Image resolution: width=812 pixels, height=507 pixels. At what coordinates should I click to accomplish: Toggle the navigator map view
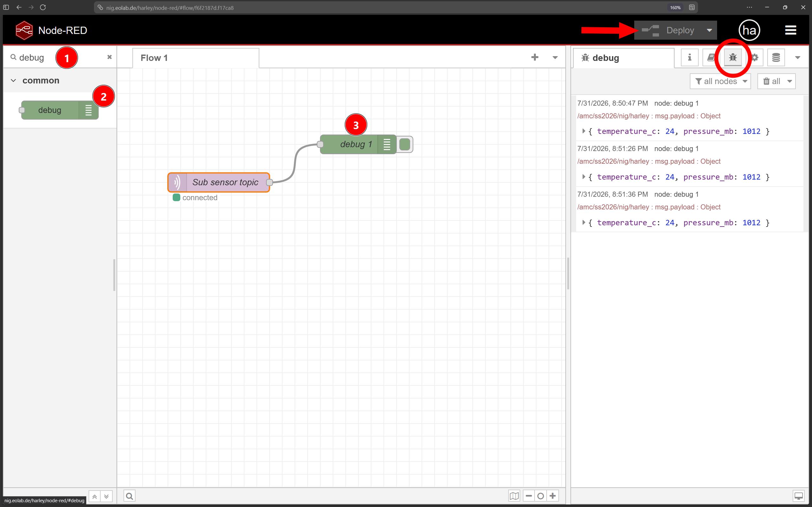click(514, 496)
